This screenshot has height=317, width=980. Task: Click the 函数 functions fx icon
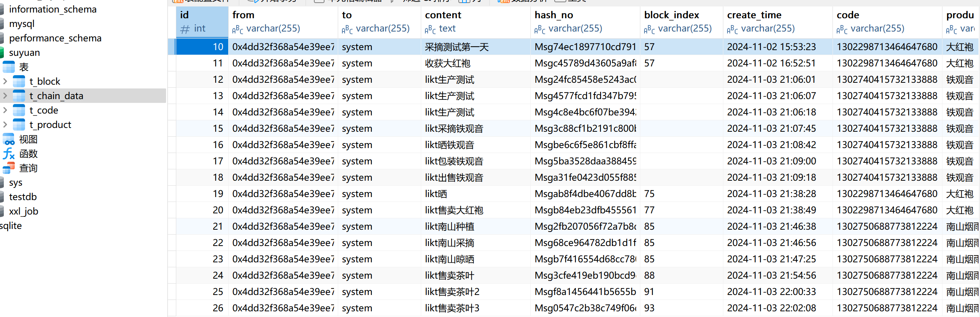(8, 153)
